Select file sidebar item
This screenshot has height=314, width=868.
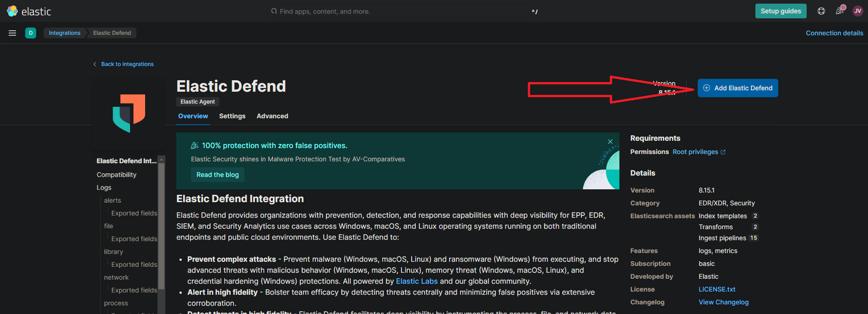[x=108, y=226]
